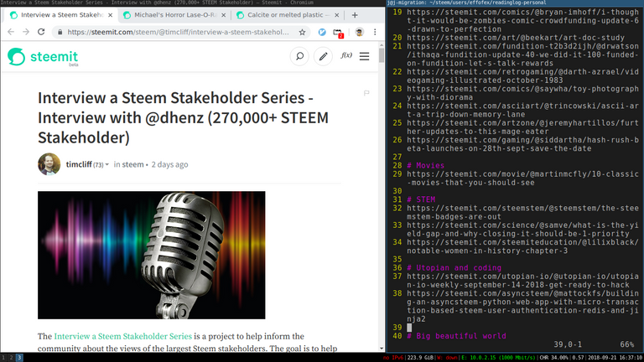Image resolution: width=644 pixels, height=362 pixels.
Task: Flag this post with the flag icon
Action: [366, 93]
